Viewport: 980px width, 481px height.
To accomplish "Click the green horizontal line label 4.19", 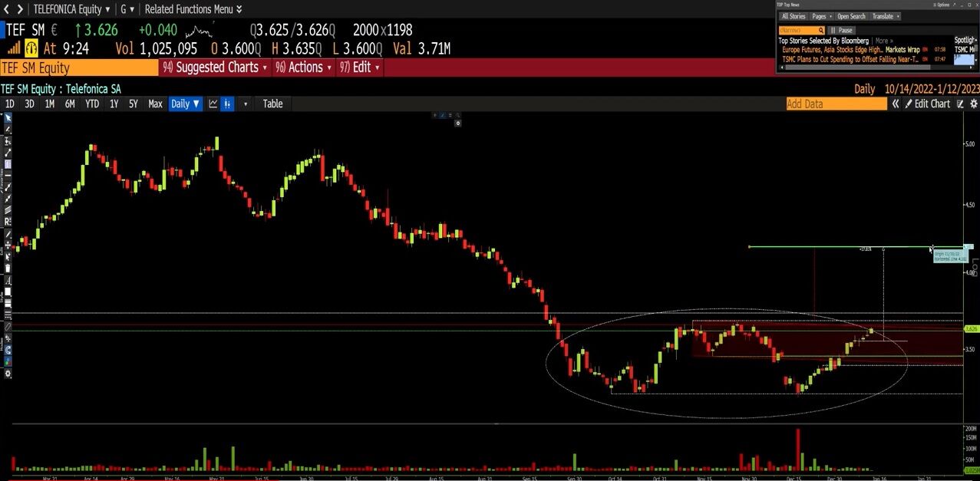I will pos(968,247).
